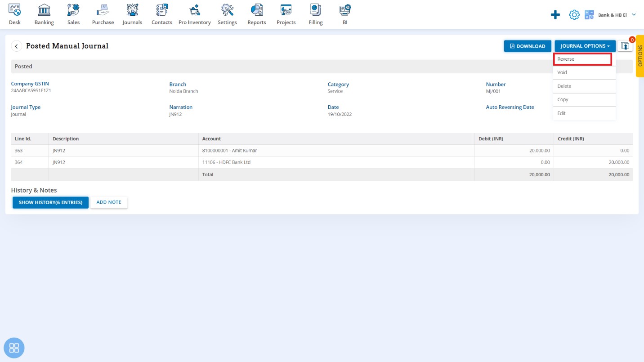The image size is (644, 362).
Task: Select Reverse from the journal options menu
Action: coord(582,59)
